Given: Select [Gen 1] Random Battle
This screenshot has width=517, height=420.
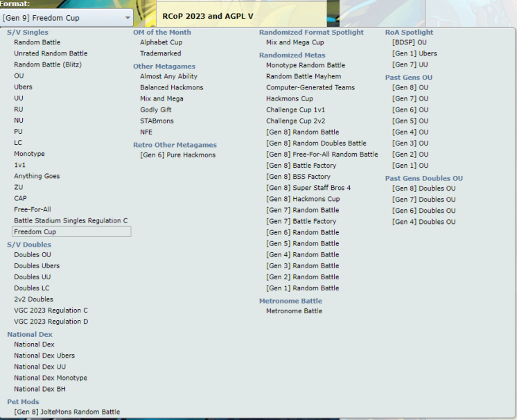Looking at the screenshot, I should [x=302, y=288].
